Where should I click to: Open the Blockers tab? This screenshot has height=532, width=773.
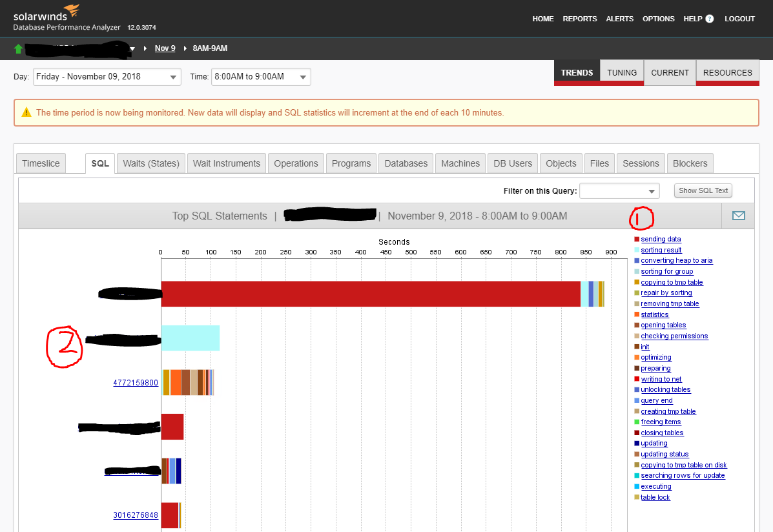690,163
